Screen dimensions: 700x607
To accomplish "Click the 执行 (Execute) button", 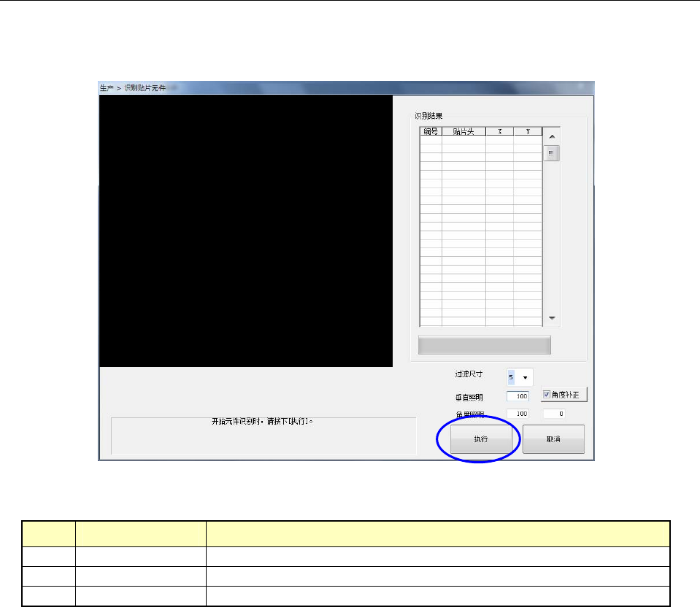I will (x=481, y=438).
